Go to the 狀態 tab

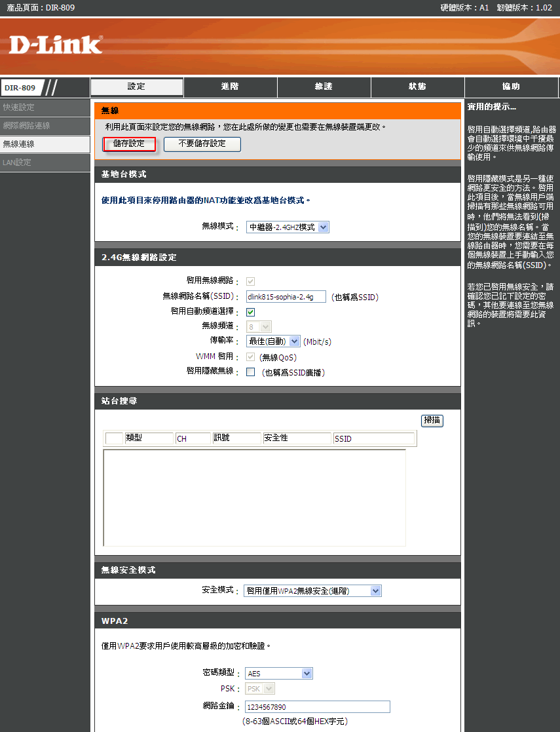click(x=417, y=87)
